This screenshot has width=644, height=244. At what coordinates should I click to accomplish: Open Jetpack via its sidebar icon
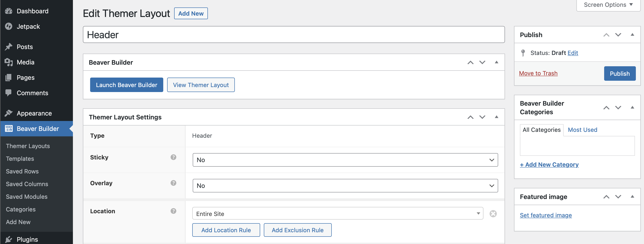pyautogui.click(x=9, y=26)
